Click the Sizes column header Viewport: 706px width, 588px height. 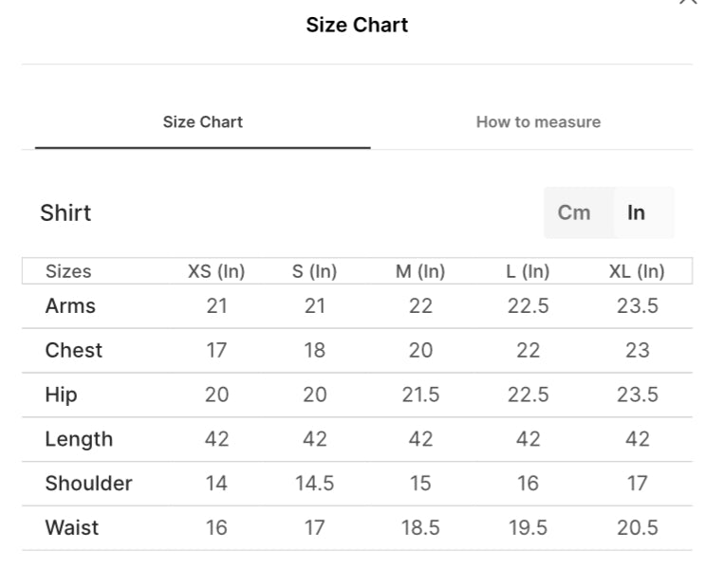click(68, 271)
